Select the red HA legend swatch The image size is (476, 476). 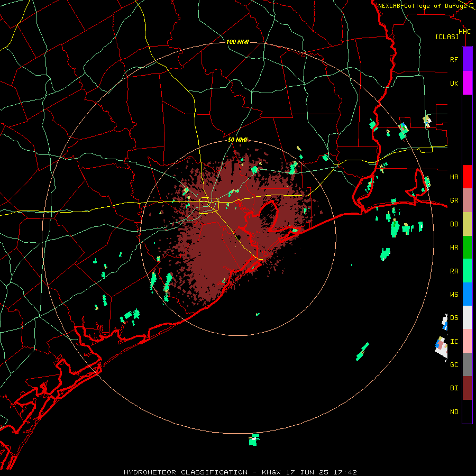click(x=467, y=177)
